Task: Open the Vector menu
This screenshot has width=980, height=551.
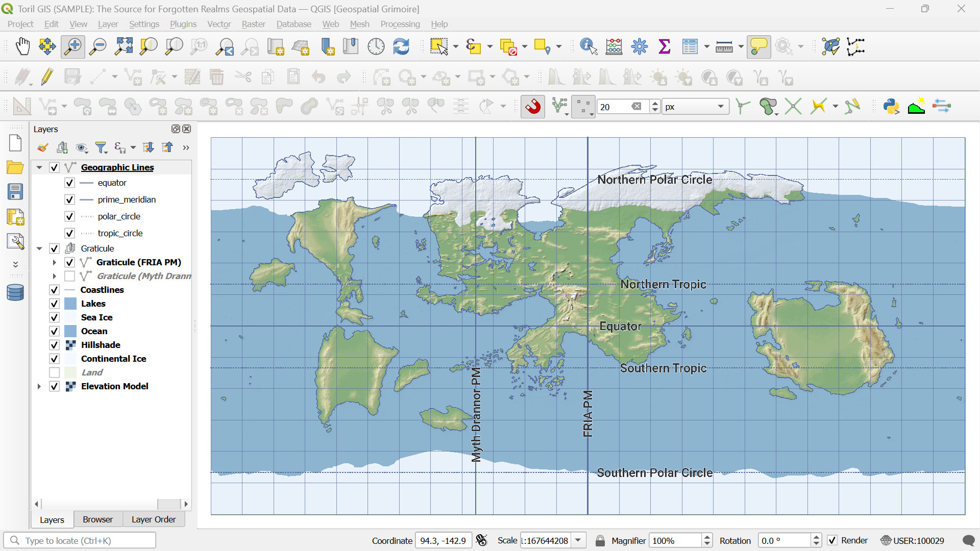Action: [219, 24]
